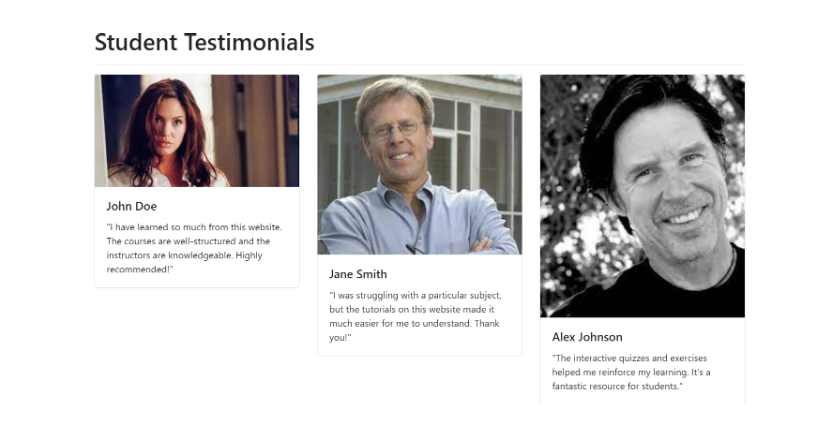The width and height of the screenshot is (840, 430).
Task: Click "you!" ending Jane Smith's quote
Action: [x=340, y=338]
